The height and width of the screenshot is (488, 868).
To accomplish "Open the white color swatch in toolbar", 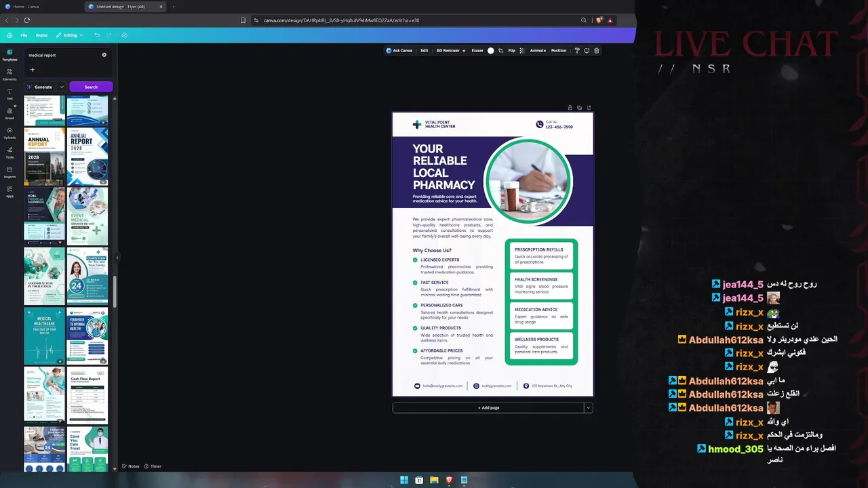I will [x=491, y=51].
